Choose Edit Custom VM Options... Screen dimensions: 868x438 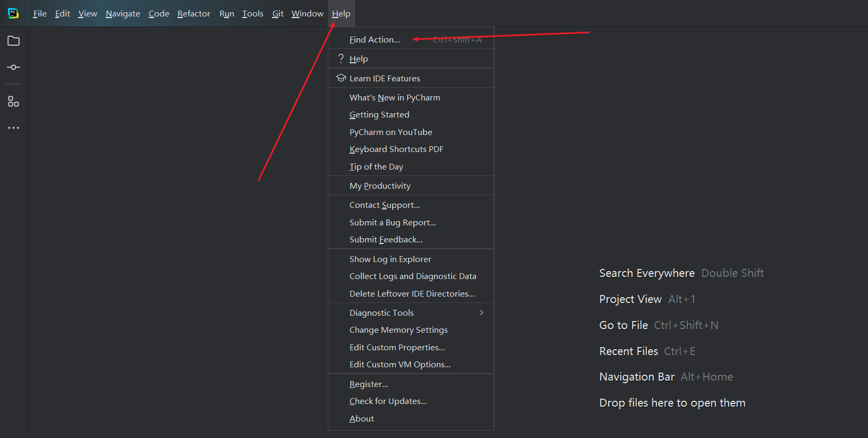click(x=411, y=365)
